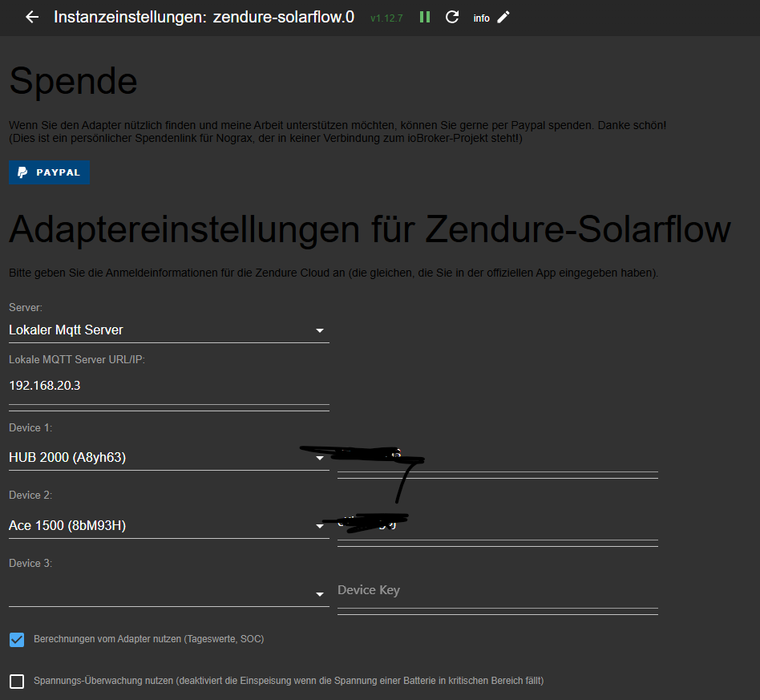Screen dimensions: 760x700
Task: Uncheck Berechnungen vom Adapter nutzen checkbox
Action: click(x=17, y=640)
